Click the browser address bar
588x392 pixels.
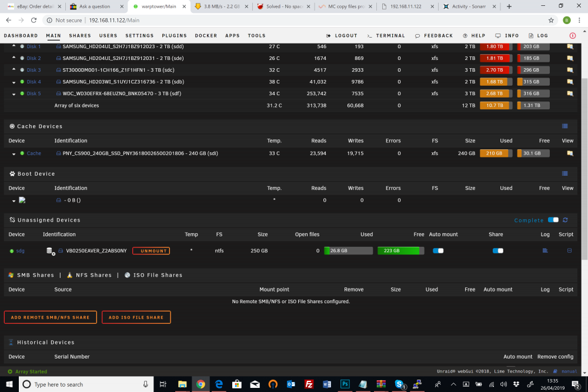point(292,20)
